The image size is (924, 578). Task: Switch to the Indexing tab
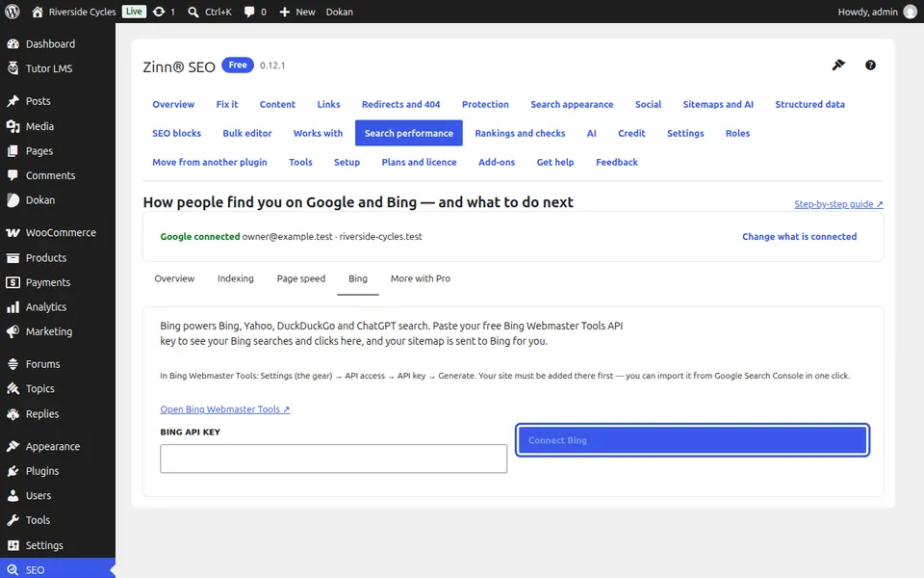coord(236,278)
